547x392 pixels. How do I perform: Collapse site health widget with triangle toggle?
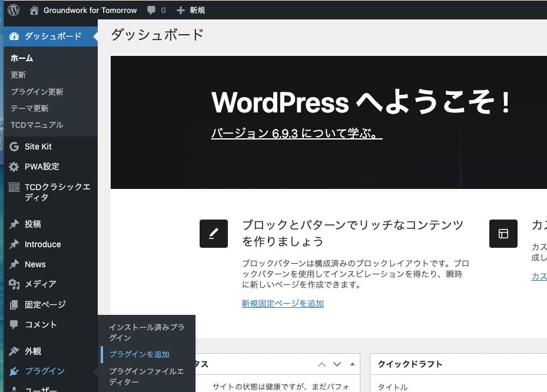(x=352, y=364)
